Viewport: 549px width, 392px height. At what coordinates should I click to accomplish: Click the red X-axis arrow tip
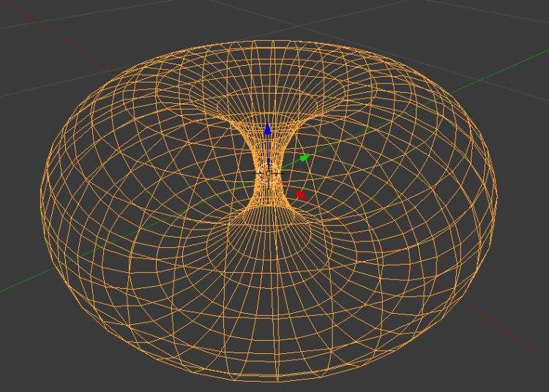tap(301, 195)
